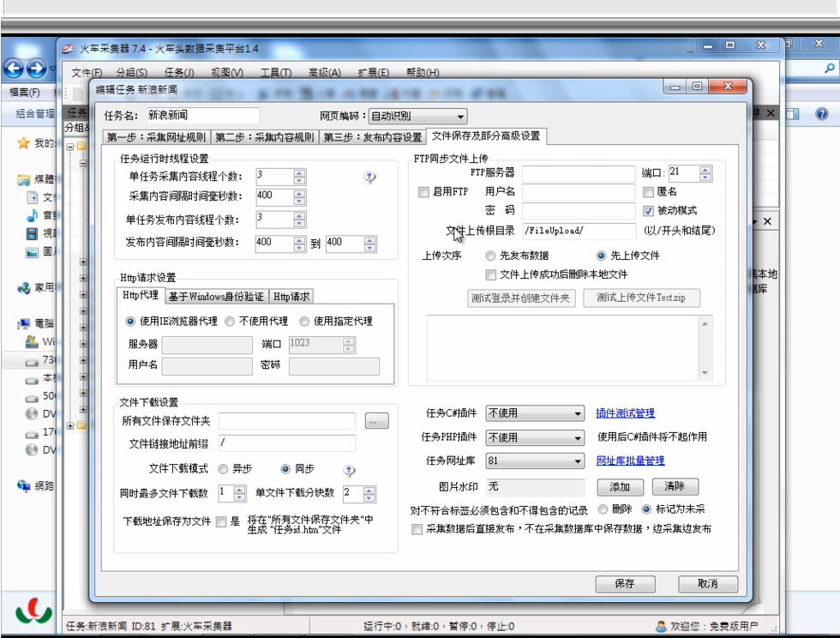Click the homegroup icon in Explorer sidebar
This screenshot has width=840, height=638.
pos(23,288)
